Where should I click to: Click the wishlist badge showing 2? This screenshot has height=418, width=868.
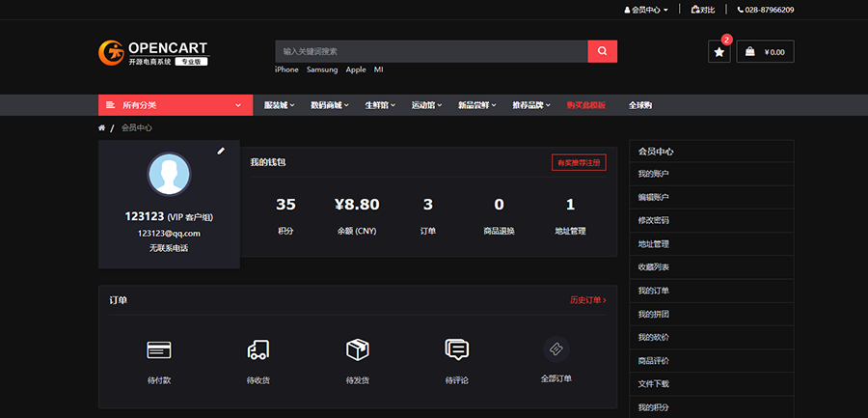[727, 40]
